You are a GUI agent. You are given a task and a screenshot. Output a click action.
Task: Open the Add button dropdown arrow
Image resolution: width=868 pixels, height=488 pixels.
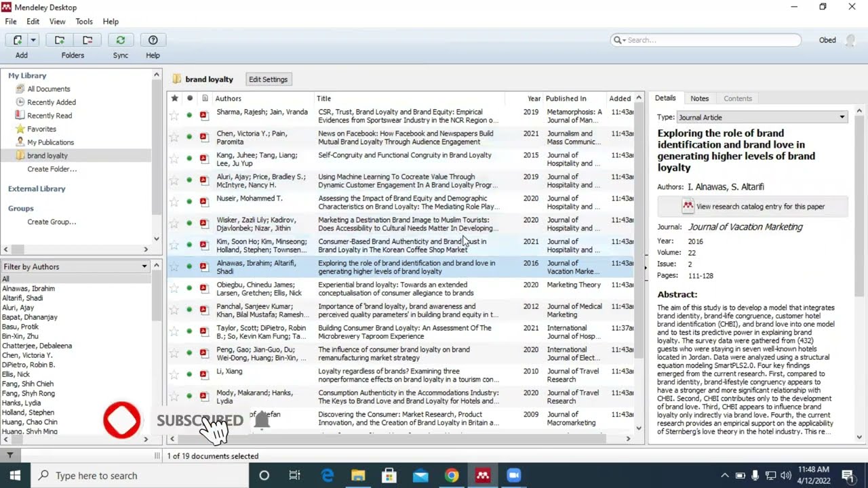[x=33, y=40]
